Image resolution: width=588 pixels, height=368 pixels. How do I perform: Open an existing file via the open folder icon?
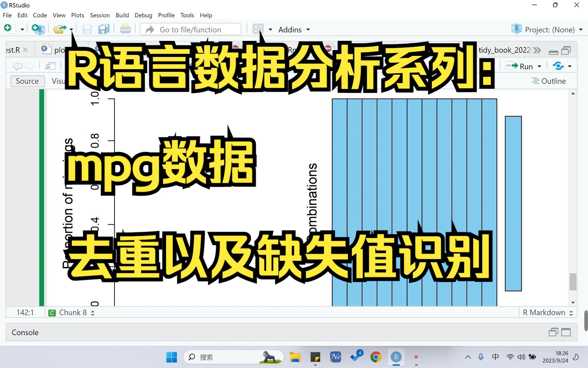coord(60,29)
